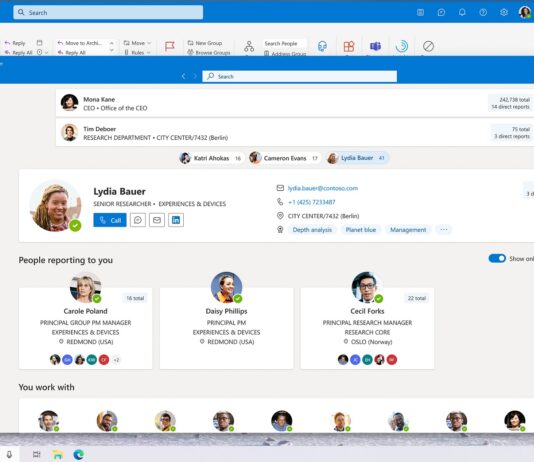Screen dimensions: 534x462
Task: Toggle the Show only switch
Action: [x=497, y=258]
